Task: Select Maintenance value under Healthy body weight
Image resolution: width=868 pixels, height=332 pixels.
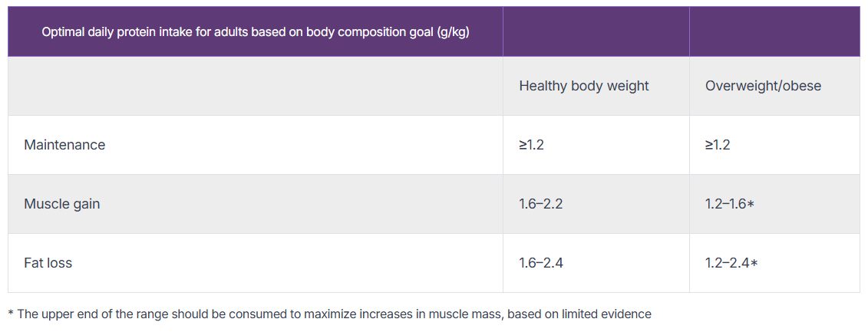Action: [x=531, y=145]
